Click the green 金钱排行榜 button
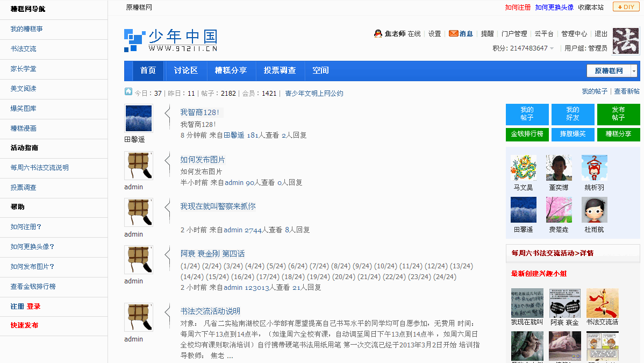Image resolution: width=644 pixels, height=363 pixels. 527,134
